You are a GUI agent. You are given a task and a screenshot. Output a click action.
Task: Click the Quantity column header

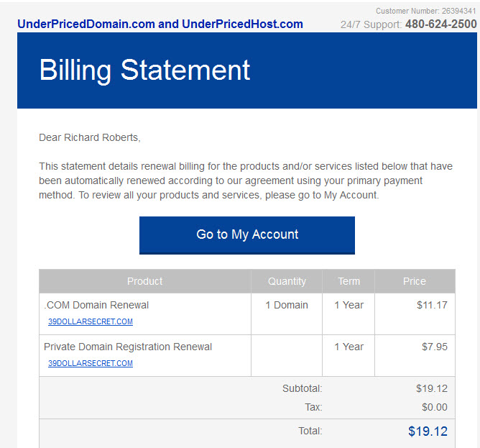tap(287, 281)
